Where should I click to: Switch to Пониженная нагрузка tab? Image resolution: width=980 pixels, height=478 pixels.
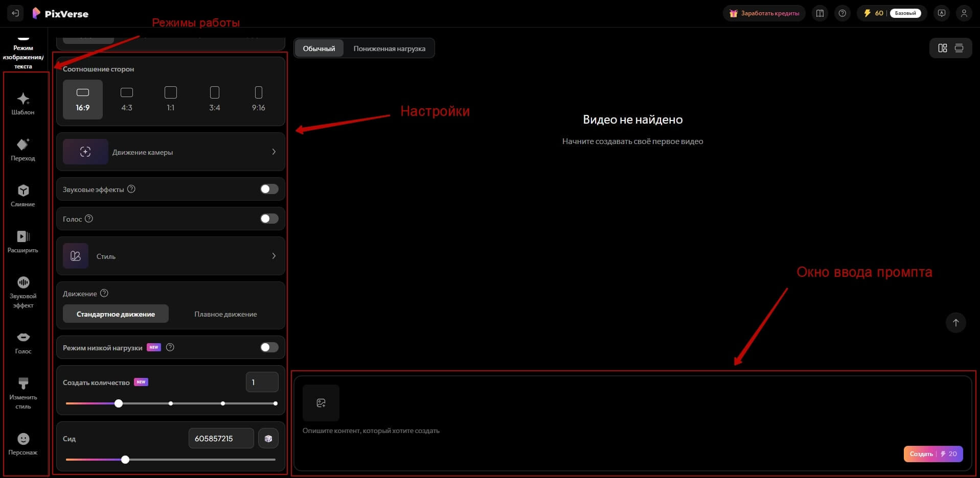[x=390, y=49]
